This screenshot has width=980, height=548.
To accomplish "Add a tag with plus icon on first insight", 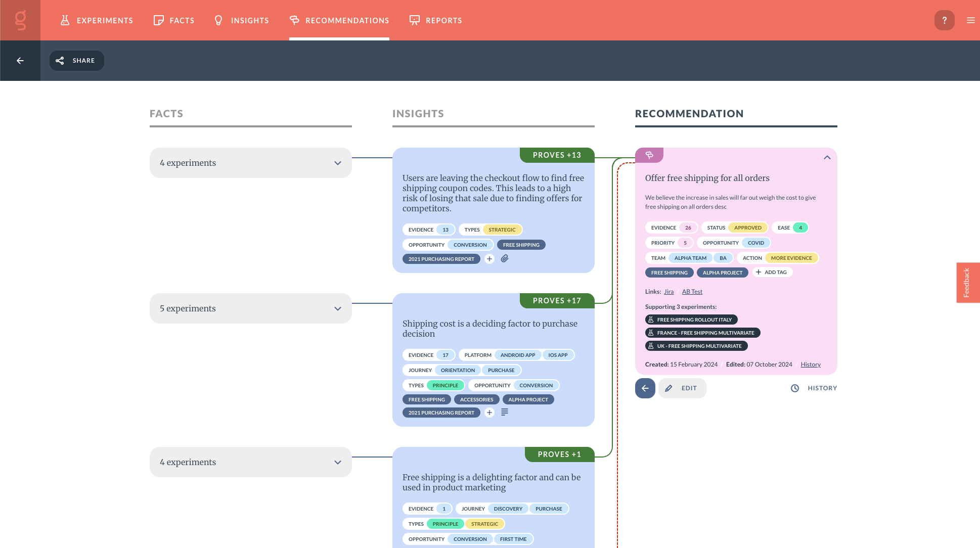I will 489,259.
